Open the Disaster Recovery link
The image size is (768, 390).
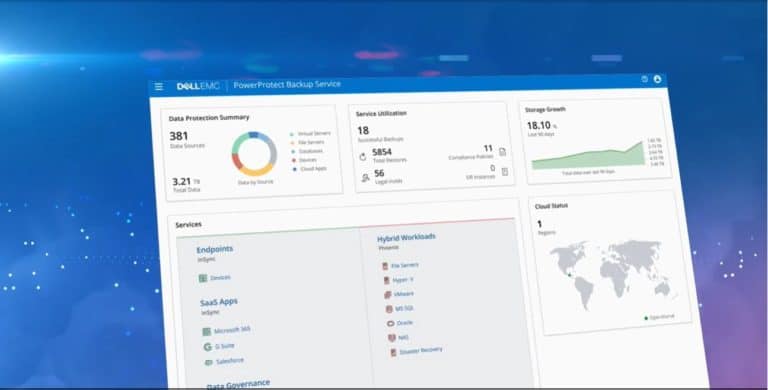tap(421, 351)
